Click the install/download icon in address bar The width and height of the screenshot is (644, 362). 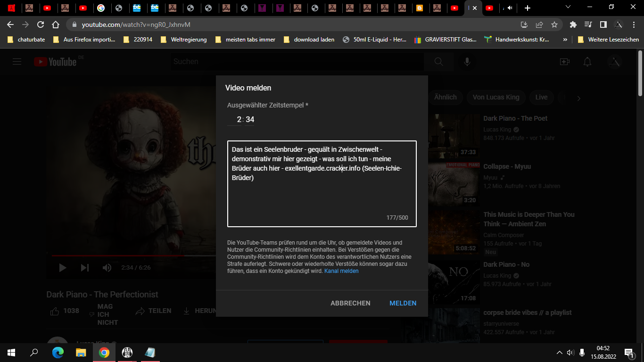click(524, 25)
